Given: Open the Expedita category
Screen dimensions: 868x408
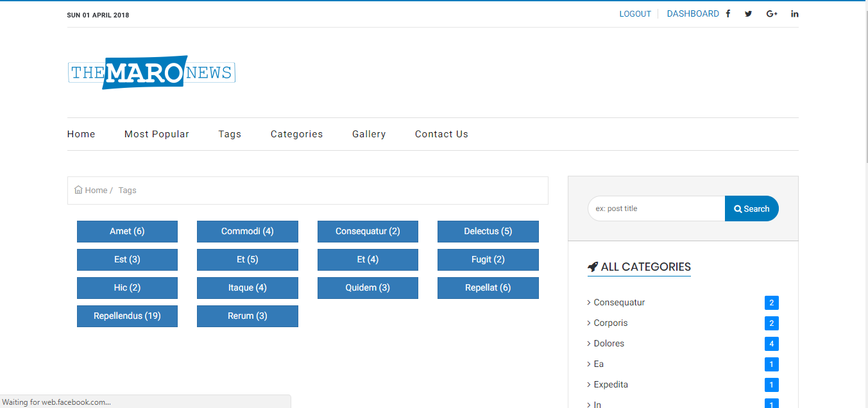Looking at the screenshot, I should [x=611, y=384].
